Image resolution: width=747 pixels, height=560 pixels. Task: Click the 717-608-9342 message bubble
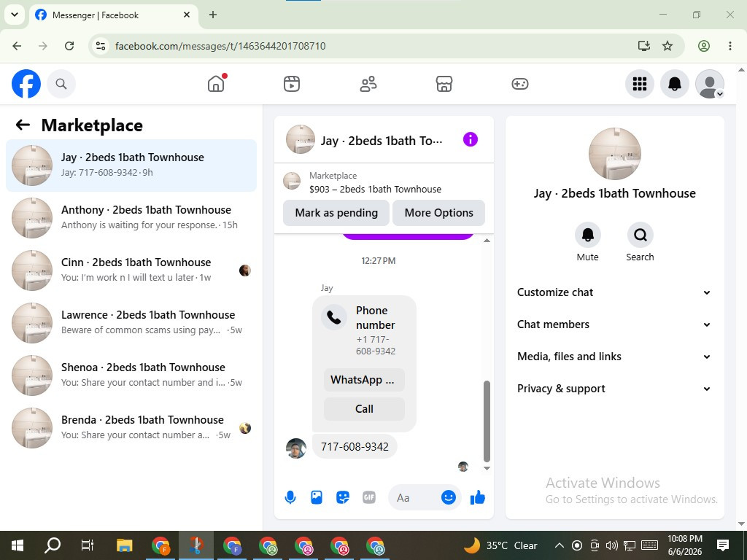[355, 447]
